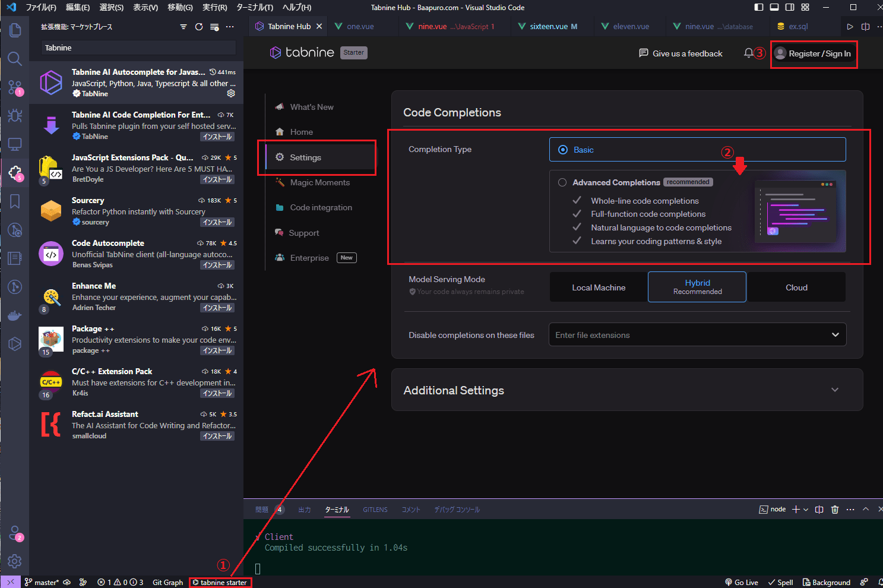
Task: Open the 表示(V) menu
Action: tap(145, 7)
